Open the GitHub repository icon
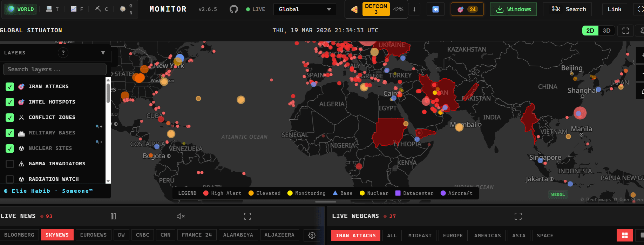The height and width of the screenshot is (245, 644). [234, 9]
